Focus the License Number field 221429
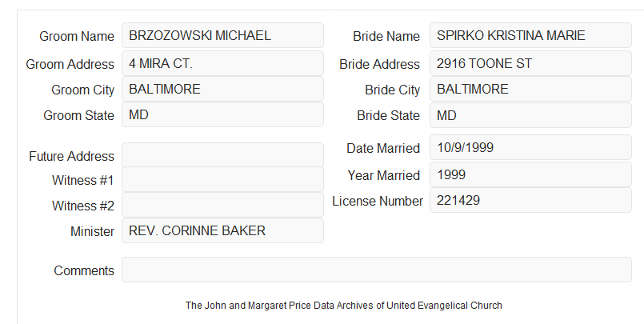 click(530, 200)
